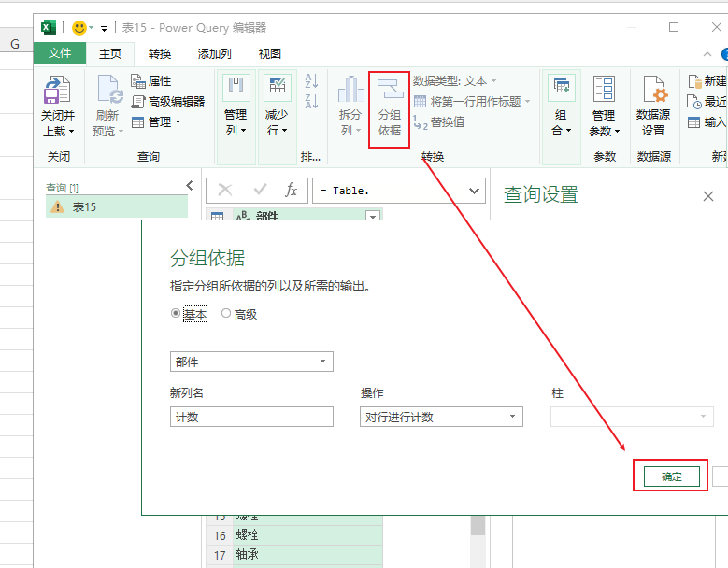Open 管理参数 (Manage Parameters)
The height and width of the screenshot is (568, 728).
coord(604,106)
